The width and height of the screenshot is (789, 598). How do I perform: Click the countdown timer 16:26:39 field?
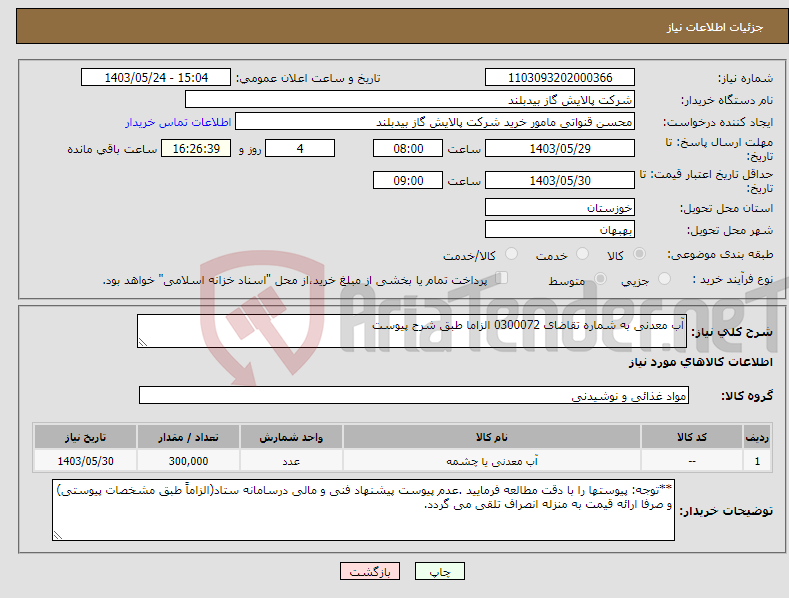196,148
